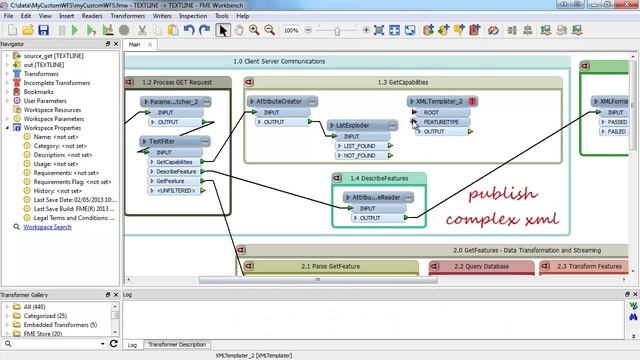
Task: Click the Zoom to Selected icon
Action: click(379, 30)
